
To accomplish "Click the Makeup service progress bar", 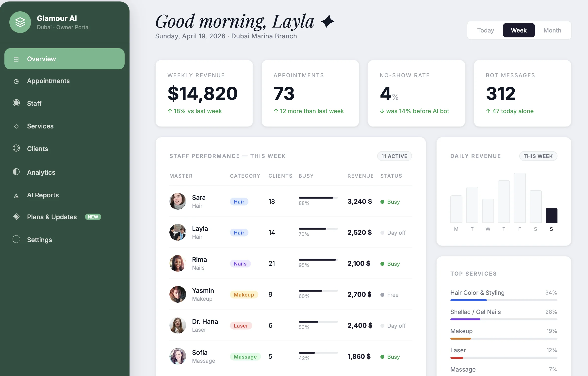I will click(504, 339).
